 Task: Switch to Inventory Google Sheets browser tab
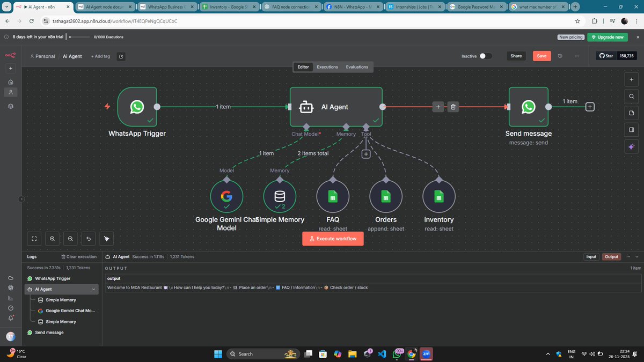pos(229,7)
